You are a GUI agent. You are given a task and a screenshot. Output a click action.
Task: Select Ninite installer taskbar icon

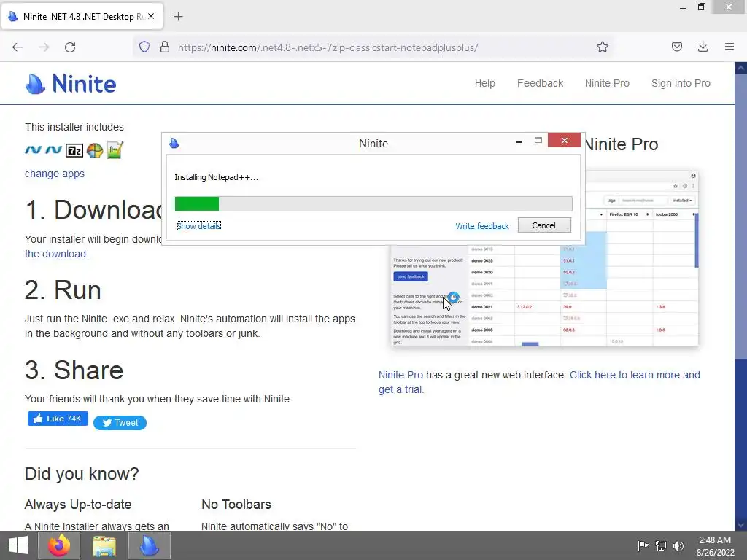click(149, 545)
